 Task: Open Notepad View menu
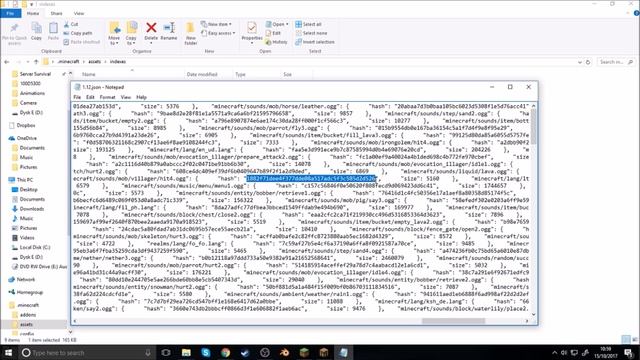point(126,97)
